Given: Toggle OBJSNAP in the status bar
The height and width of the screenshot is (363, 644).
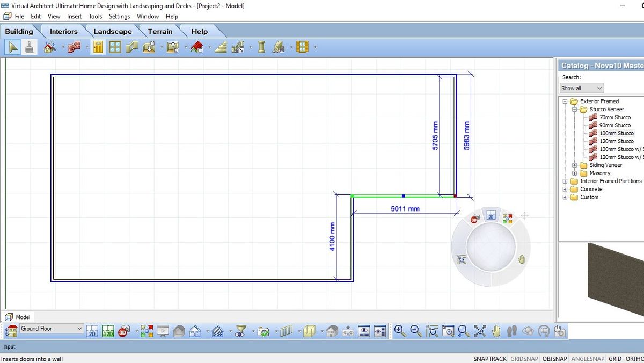Looking at the screenshot, I should click(554, 359).
